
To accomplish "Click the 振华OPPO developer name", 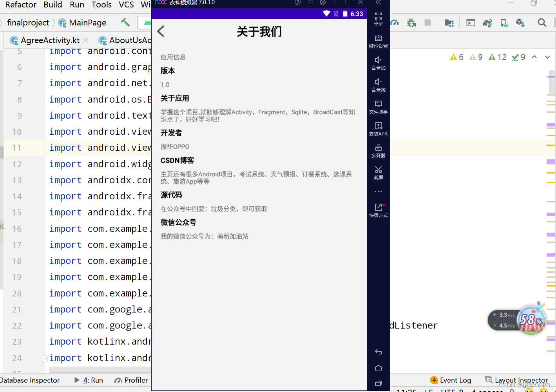I will click(x=175, y=146).
